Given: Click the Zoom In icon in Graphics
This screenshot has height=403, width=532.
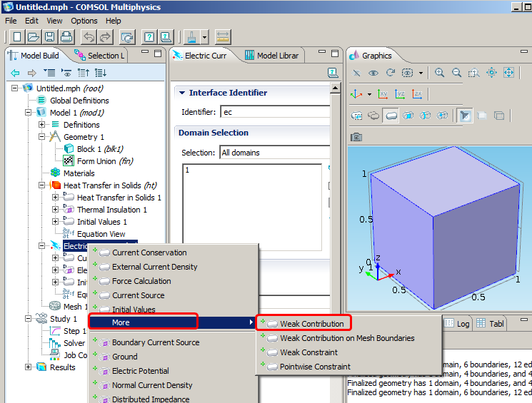Looking at the screenshot, I should 439,73.
